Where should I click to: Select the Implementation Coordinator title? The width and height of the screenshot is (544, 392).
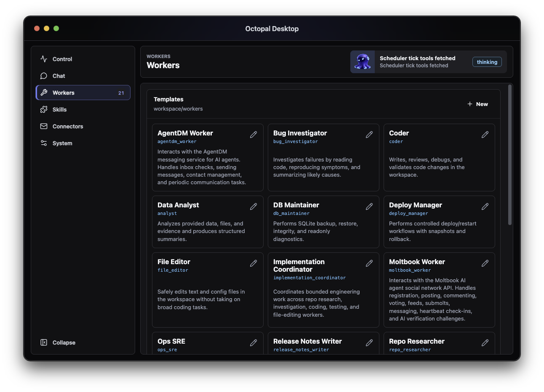pyautogui.click(x=299, y=265)
